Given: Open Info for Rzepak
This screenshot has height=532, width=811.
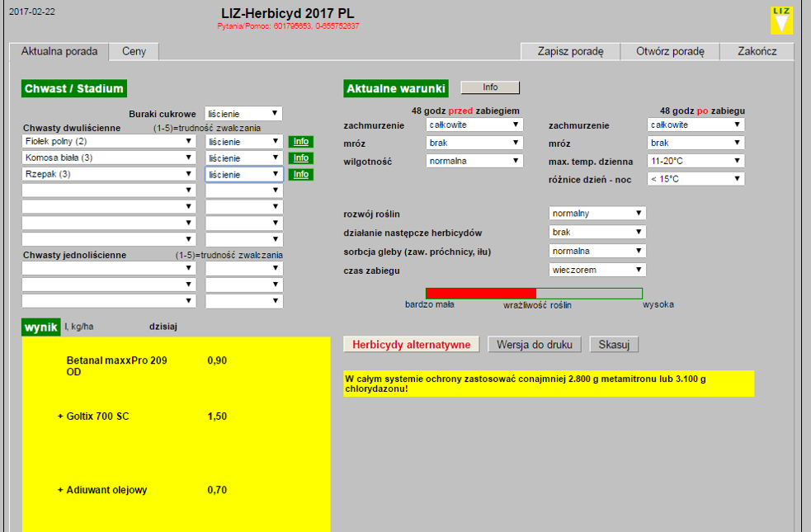Looking at the screenshot, I should 301,175.
